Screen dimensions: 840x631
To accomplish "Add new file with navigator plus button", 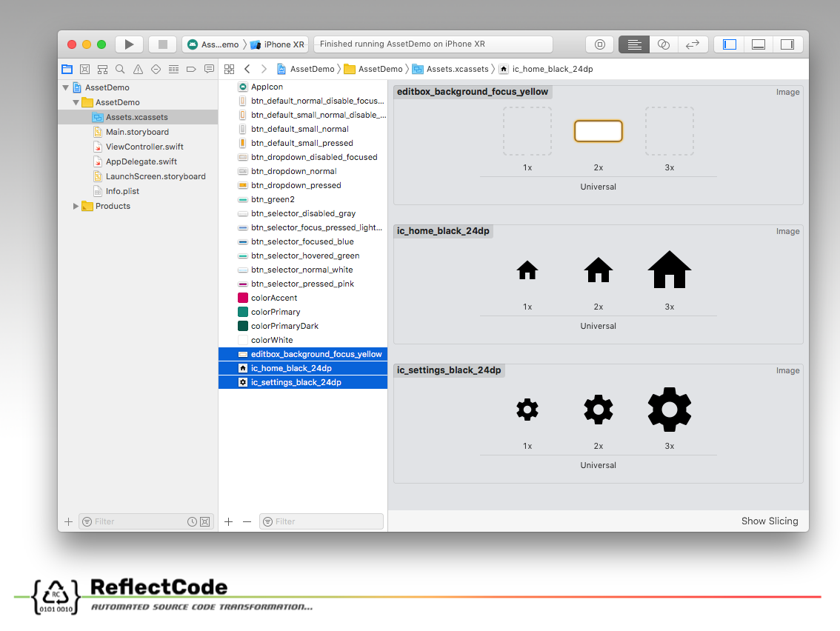I will (x=69, y=521).
